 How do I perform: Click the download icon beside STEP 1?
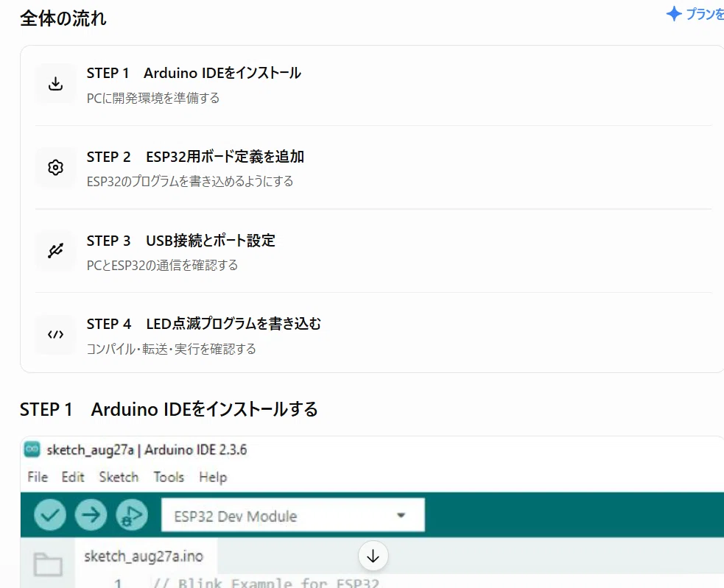click(x=55, y=84)
